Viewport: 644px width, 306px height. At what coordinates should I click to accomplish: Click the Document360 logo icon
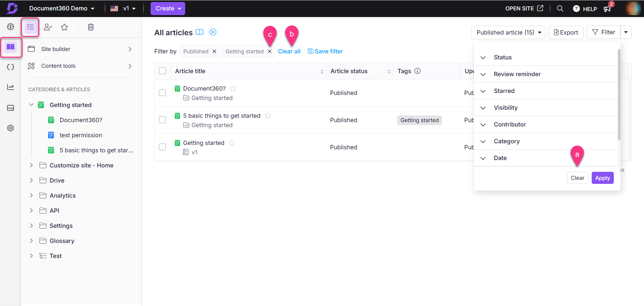click(x=12, y=8)
